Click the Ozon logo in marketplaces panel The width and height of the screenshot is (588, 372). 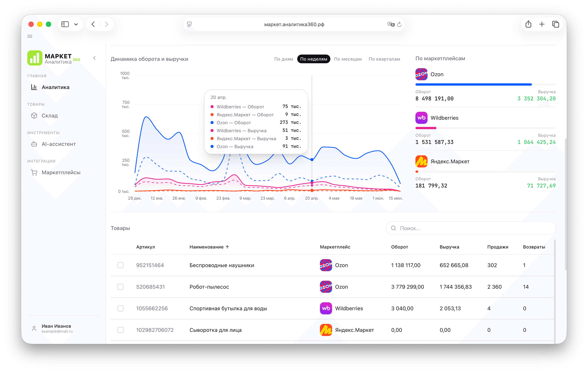tap(421, 74)
